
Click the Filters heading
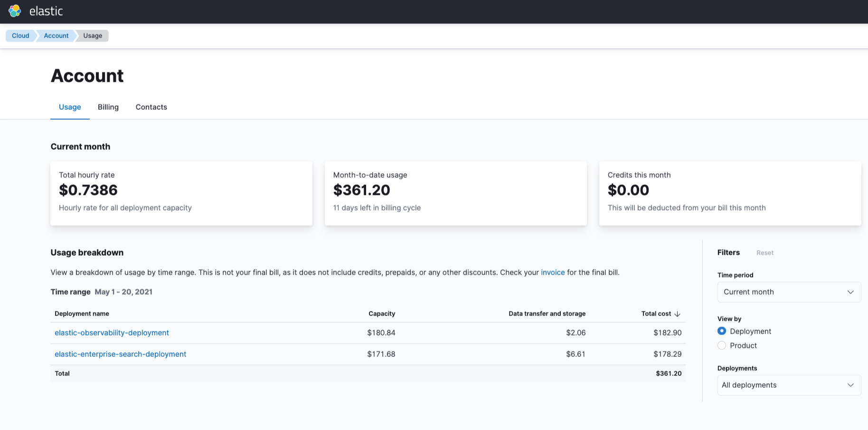click(728, 253)
